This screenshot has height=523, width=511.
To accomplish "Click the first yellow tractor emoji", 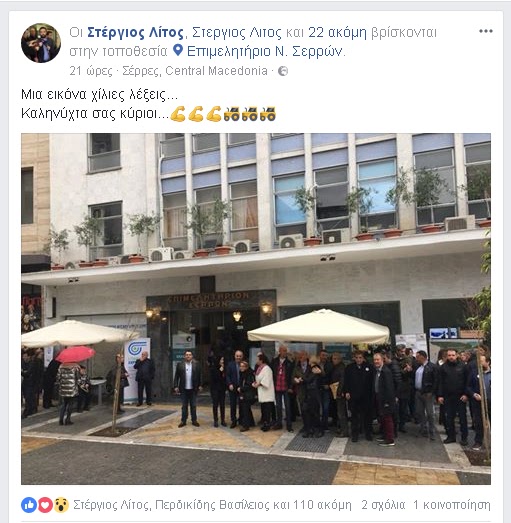I will [232, 114].
